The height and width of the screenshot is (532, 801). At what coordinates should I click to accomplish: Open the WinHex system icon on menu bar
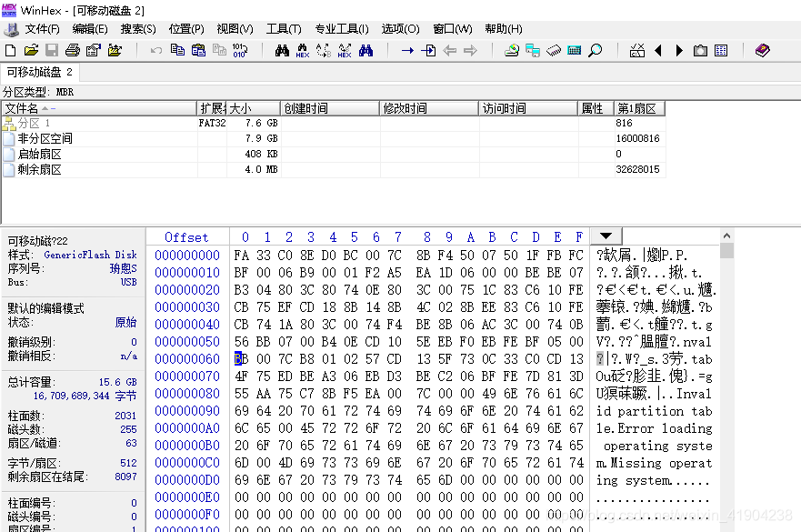(11, 29)
